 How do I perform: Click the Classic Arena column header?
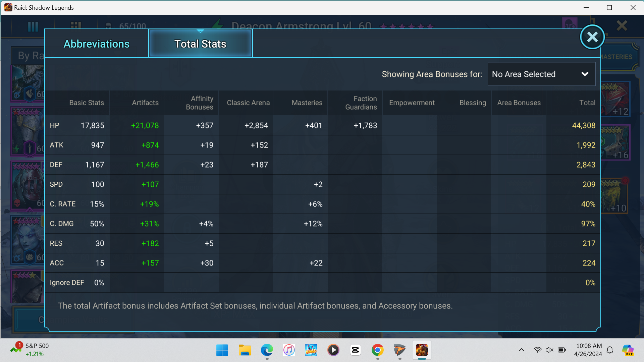tap(248, 103)
